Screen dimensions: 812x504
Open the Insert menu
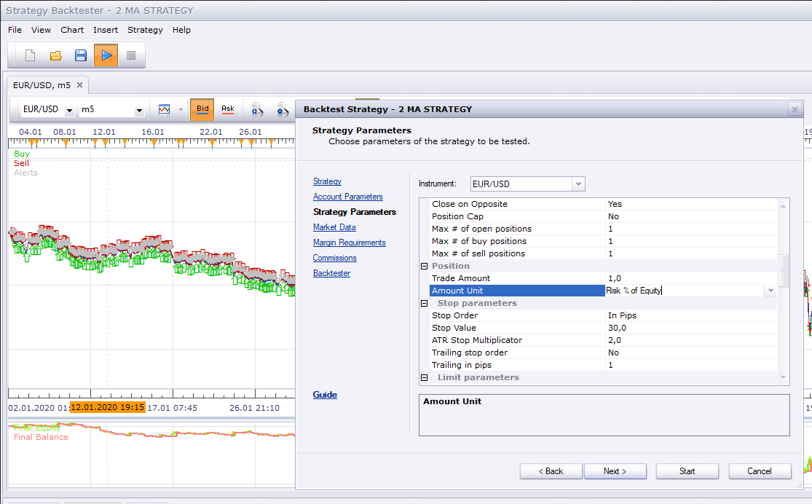(x=106, y=30)
